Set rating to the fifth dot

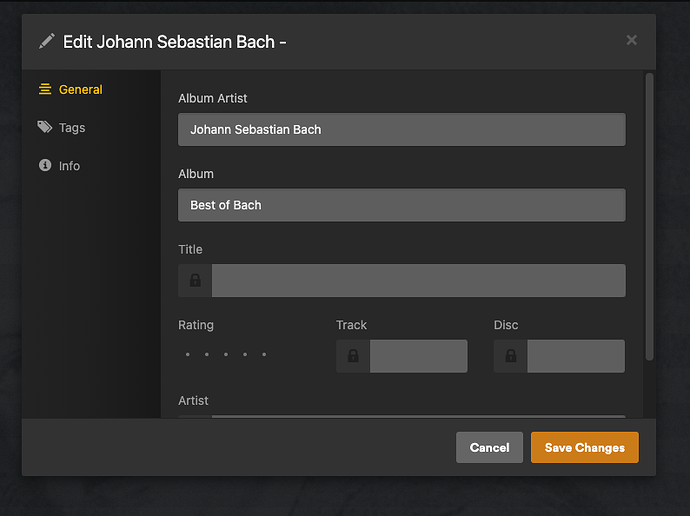(264, 354)
